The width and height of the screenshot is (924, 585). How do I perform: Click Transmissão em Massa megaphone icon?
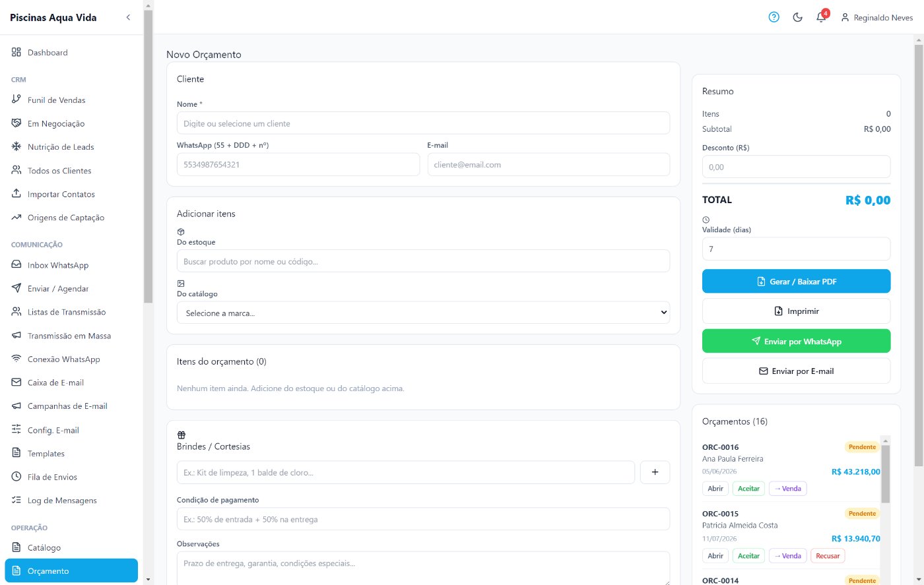click(16, 336)
